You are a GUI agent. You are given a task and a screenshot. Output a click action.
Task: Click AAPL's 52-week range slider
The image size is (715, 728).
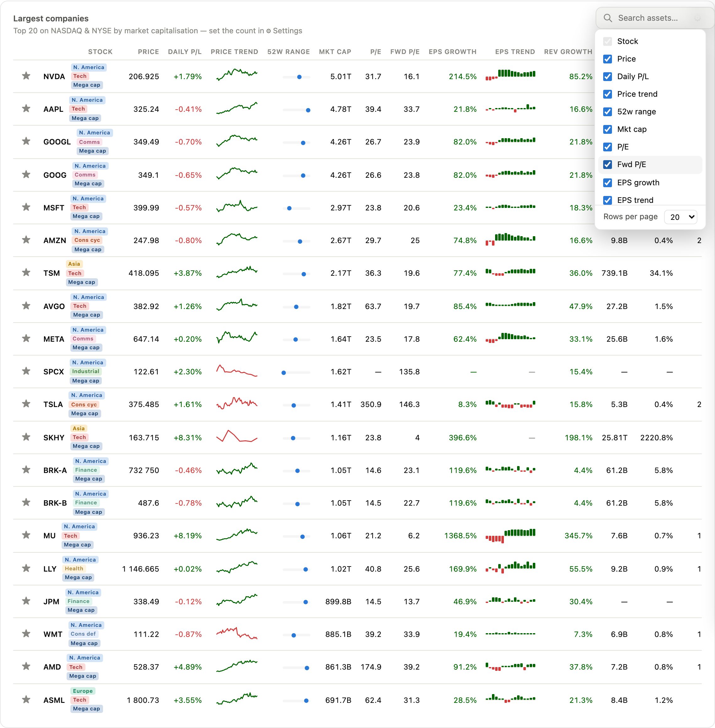[x=297, y=110]
